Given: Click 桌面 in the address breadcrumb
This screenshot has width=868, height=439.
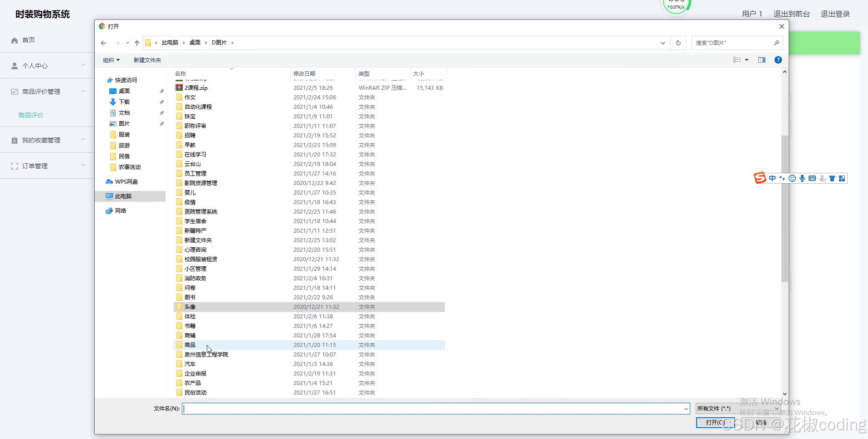Looking at the screenshot, I should [195, 43].
